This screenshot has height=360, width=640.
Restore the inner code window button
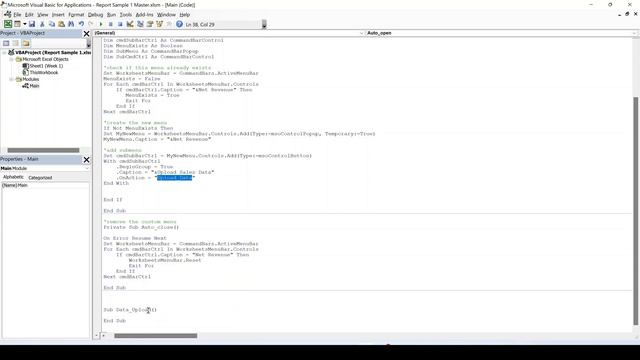point(627,14)
